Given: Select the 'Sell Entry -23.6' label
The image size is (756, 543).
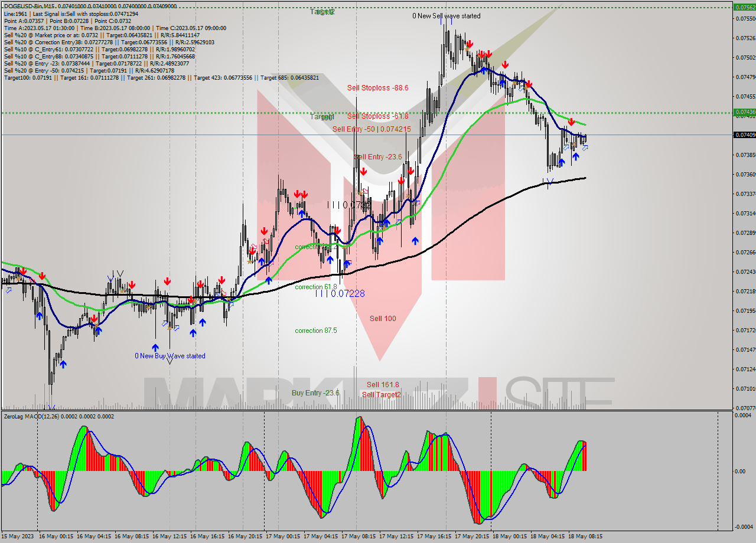Looking at the screenshot, I should [378, 157].
